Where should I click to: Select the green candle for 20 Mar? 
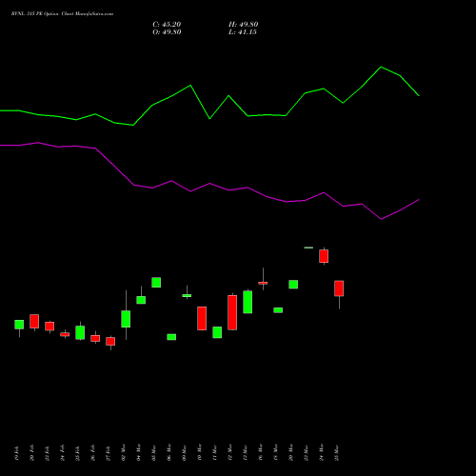point(293,285)
